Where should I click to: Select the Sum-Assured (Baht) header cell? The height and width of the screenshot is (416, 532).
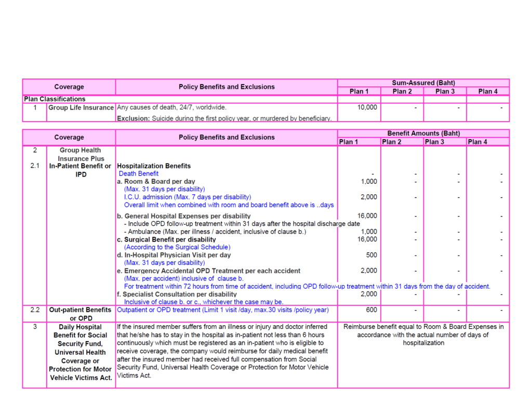click(423, 83)
